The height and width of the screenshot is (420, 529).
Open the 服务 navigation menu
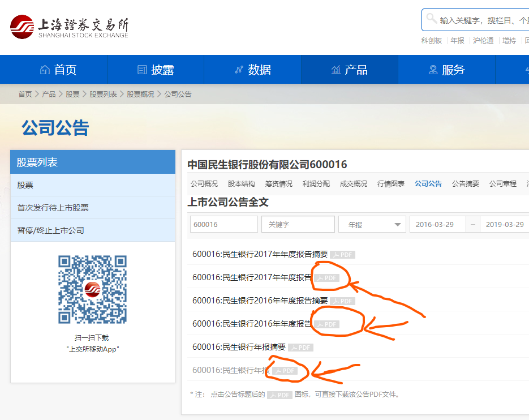point(447,70)
